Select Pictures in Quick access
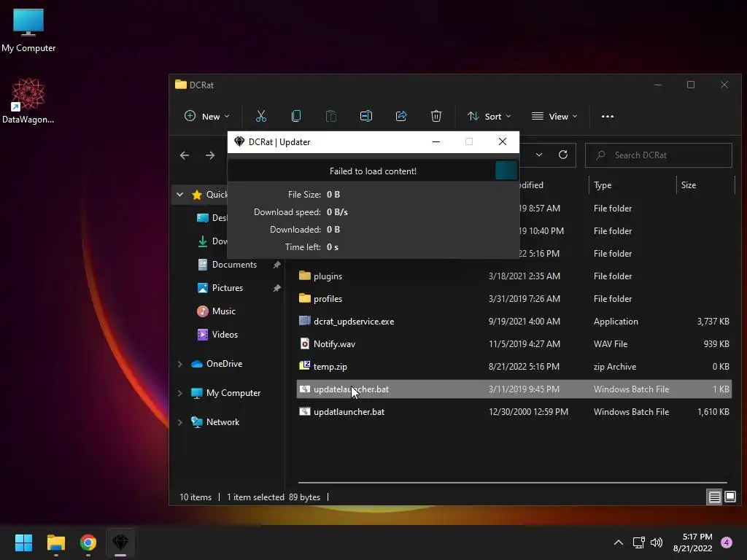 [x=228, y=287]
